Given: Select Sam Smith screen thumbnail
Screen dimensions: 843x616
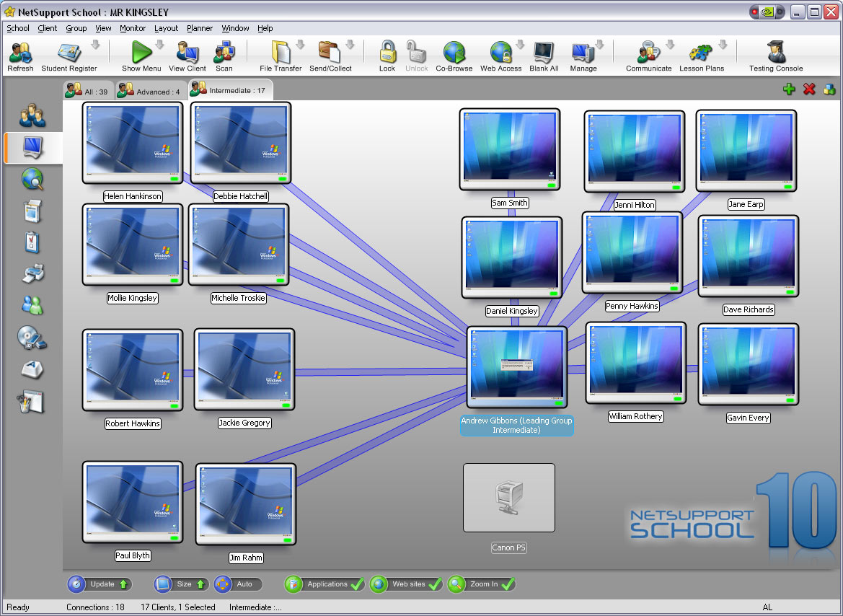Looking at the screenshot, I should (x=510, y=149).
